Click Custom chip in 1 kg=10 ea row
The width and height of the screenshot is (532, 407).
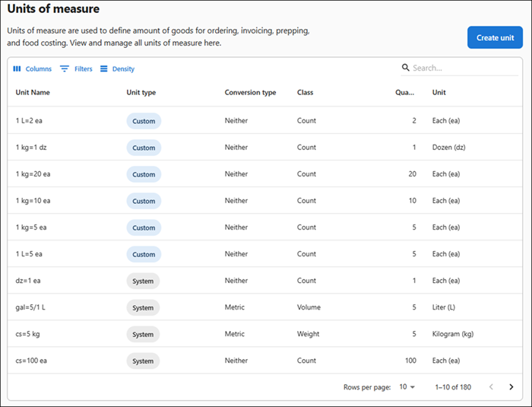click(144, 201)
